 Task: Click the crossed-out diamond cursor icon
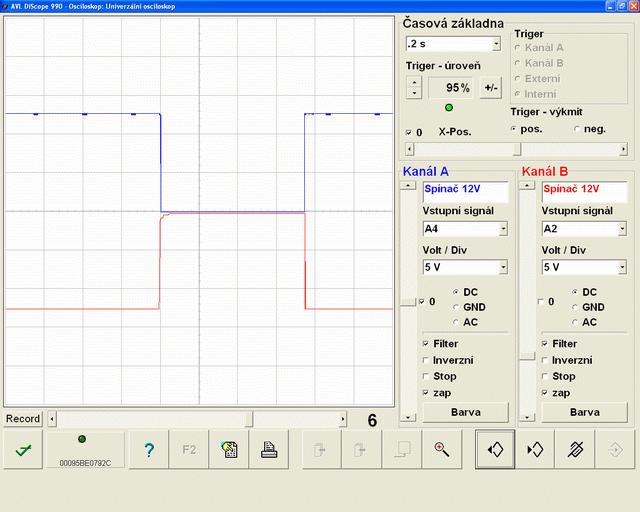(x=575, y=450)
